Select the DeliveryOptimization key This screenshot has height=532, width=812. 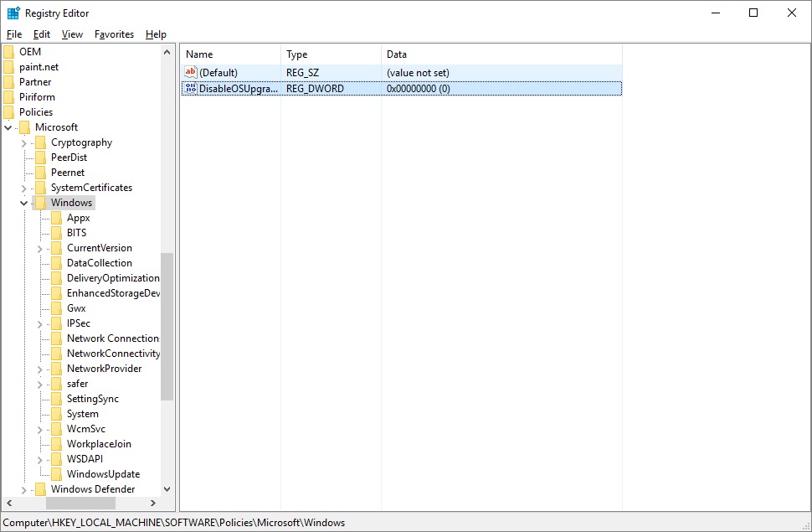click(113, 278)
